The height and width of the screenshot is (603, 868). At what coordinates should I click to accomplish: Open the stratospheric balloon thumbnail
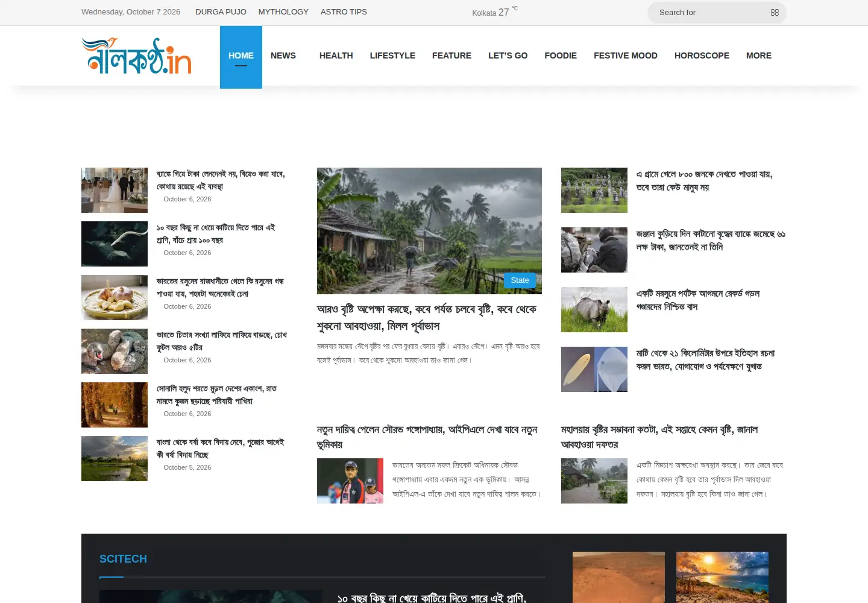point(594,369)
